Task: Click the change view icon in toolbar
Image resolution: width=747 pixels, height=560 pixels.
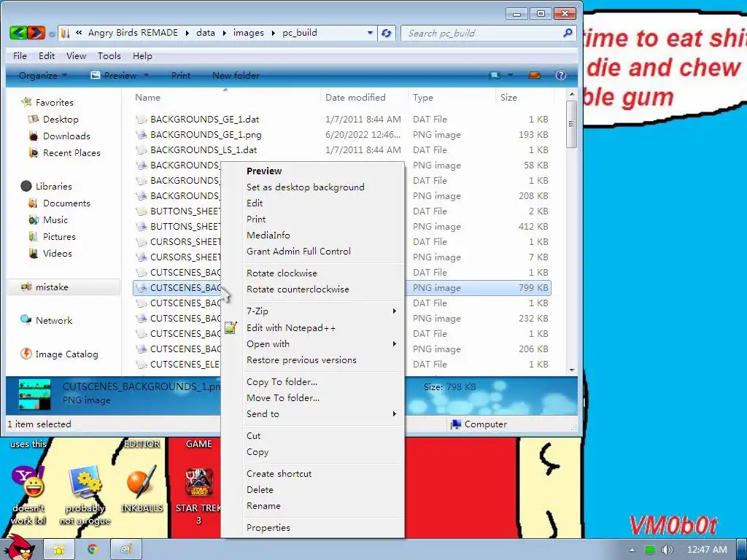Action: click(x=495, y=75)
